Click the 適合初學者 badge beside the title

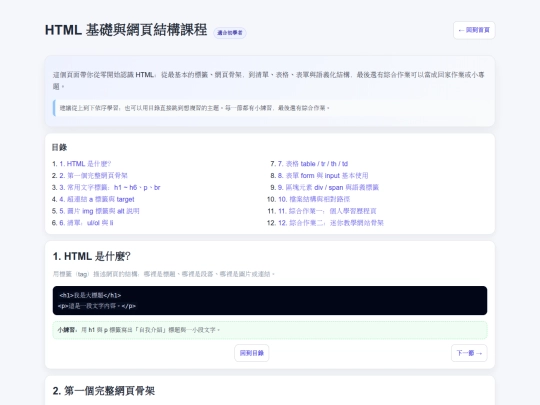coord(230,33)
